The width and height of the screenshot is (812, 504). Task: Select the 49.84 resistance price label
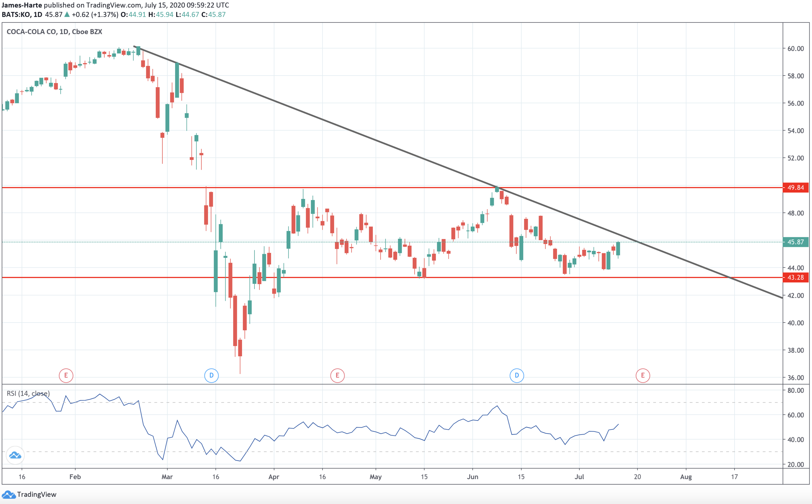(797, 187)
